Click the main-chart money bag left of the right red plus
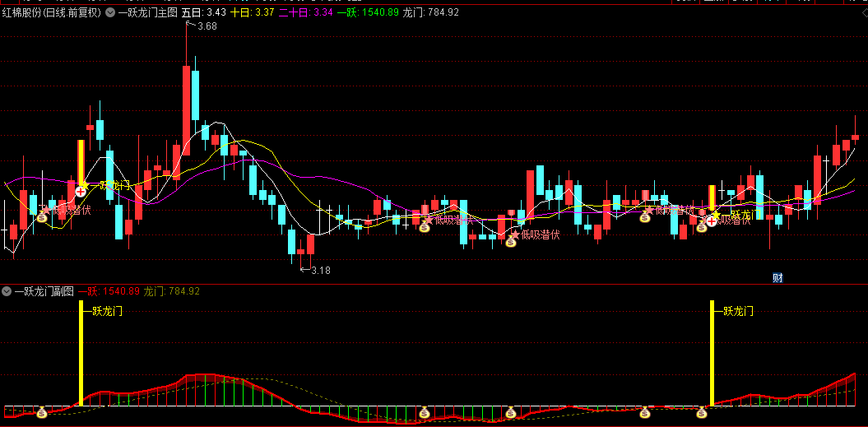The height and width of the screenshot is (427, 868). [x=701, y=226]
